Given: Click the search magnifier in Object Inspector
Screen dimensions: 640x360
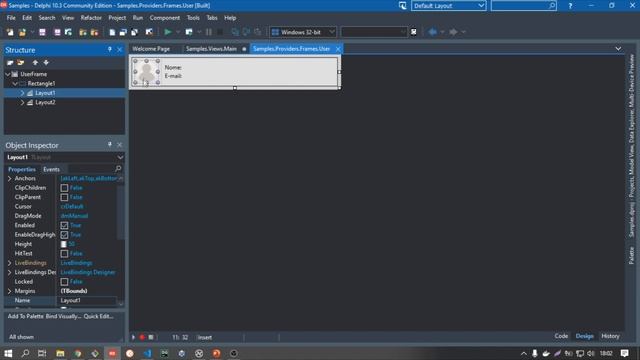Looking at the screenshot, I should pyautogui.click(x=118, y=169).
